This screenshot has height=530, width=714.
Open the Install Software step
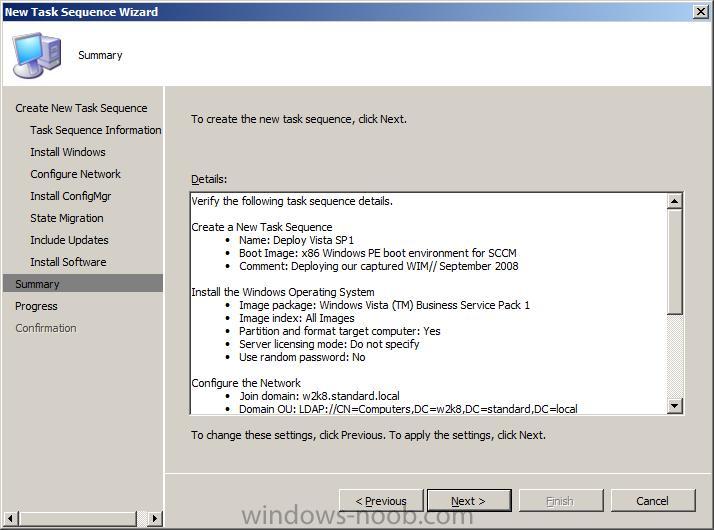[x=68, y=262]
